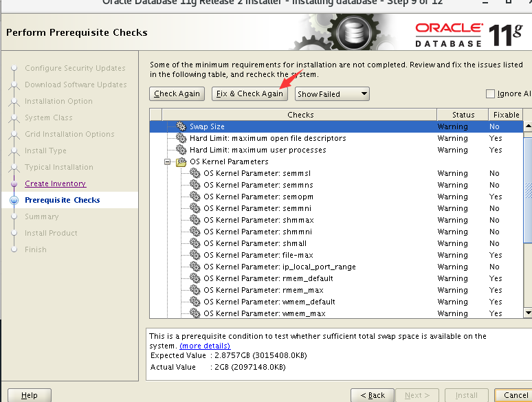Select OS Kernel Parameter: semmns row
The width and height of the screenshot is (532, 402).
coord(336,185)
